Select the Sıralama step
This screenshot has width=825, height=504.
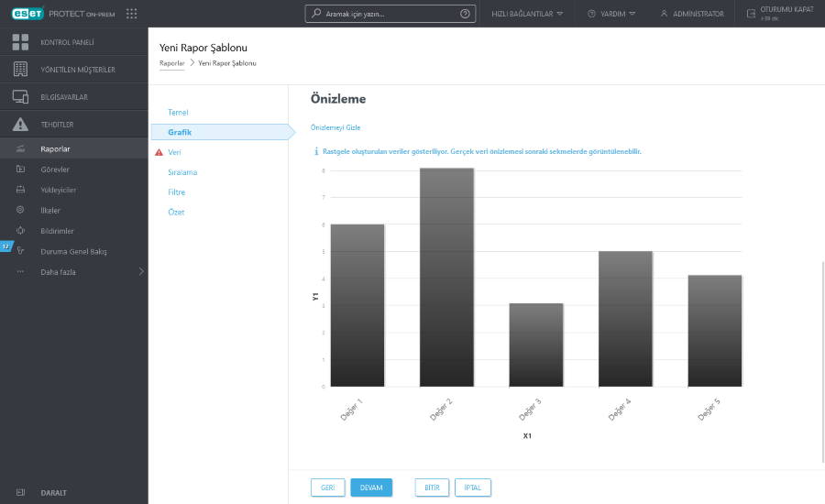pos(182,172)
